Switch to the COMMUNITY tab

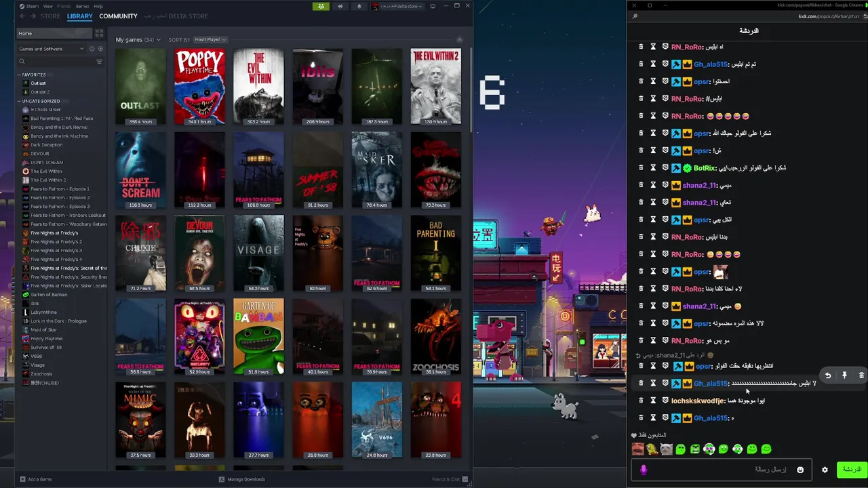click(118, 16)
